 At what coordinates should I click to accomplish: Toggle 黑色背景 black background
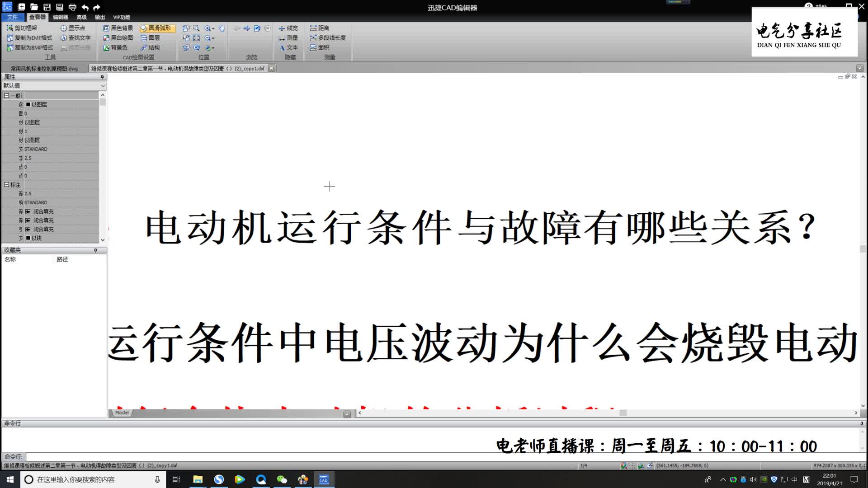tap(118, 28)
